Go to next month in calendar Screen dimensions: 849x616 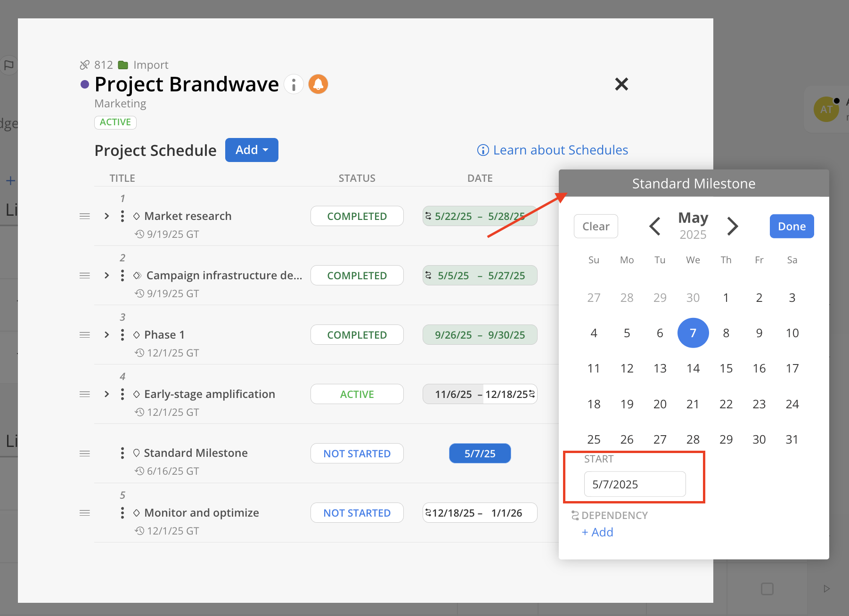(x=732, y=227)
